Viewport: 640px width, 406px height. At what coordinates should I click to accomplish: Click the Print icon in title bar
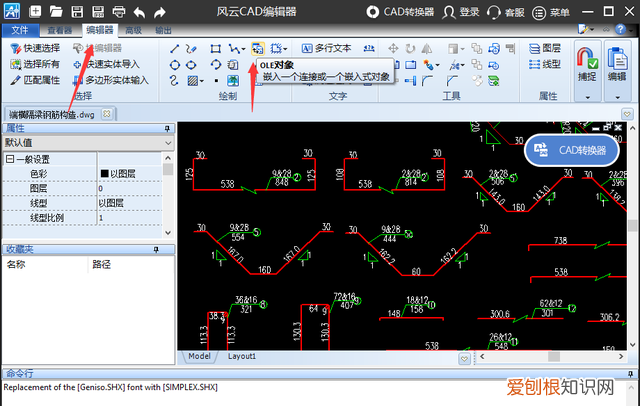click(119, 11)
